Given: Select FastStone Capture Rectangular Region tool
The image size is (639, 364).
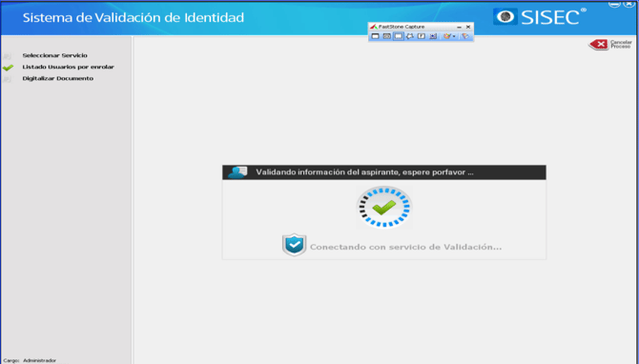Looking at the screenshot, I should pyautogui.click(x=399, y=36).
